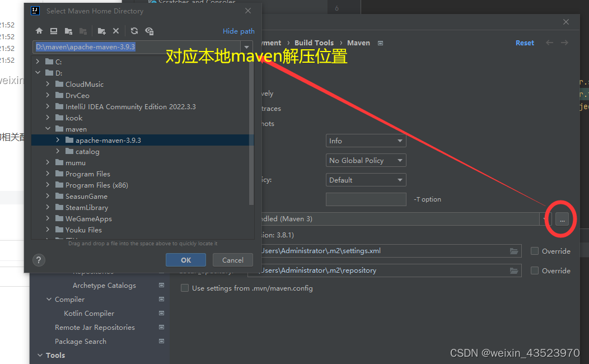Image resolution: width=589 pixels, height=364 pixels.
Task: Click project icon next to Compiler
Action: (x=161, y=299)
